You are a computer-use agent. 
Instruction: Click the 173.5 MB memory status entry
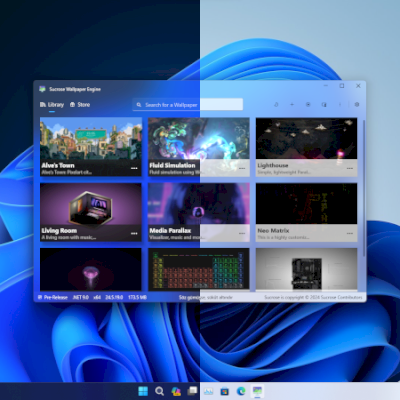pos(137,297)
